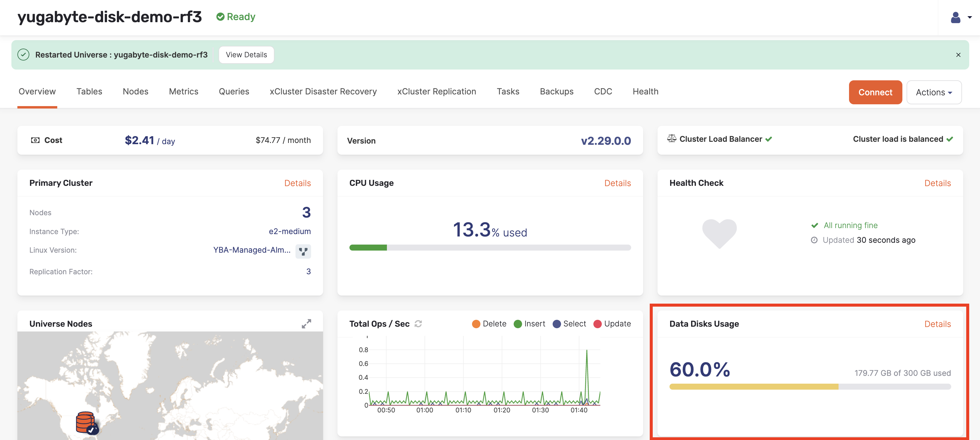980x440 pixels.
Task: Click the restart success checkmark icon
Action: pyautogui.click(x=24, y=55)
